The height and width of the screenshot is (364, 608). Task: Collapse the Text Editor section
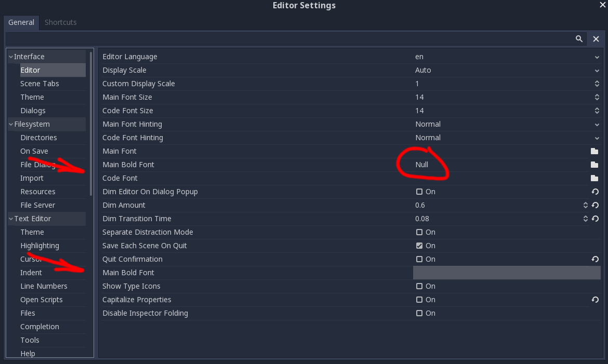pos(11,219)
